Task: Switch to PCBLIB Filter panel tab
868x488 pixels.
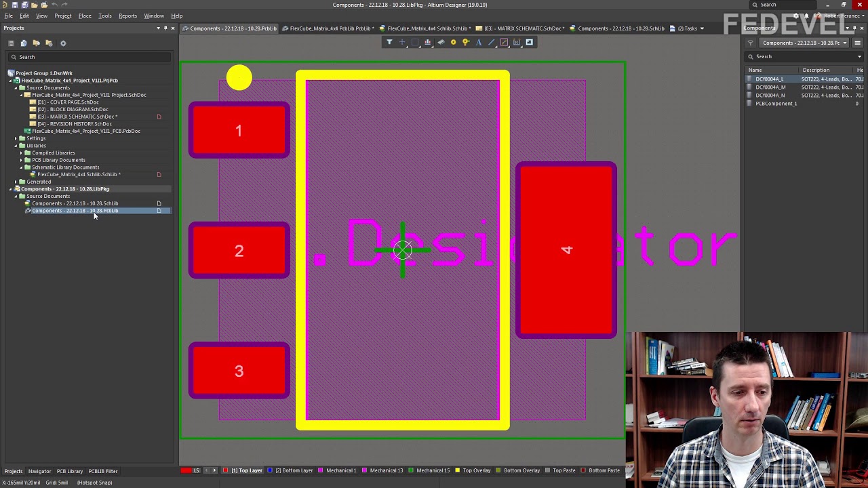Action: click(103, 471)
